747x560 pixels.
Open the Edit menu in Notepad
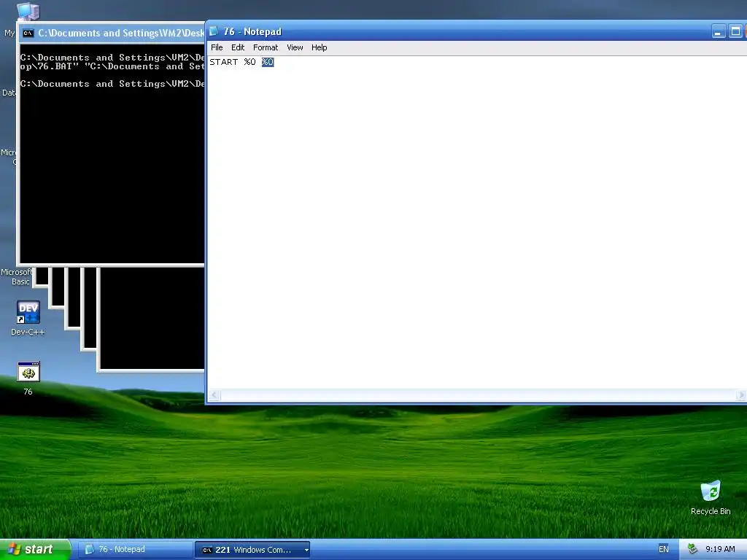(x=238, y=47)
